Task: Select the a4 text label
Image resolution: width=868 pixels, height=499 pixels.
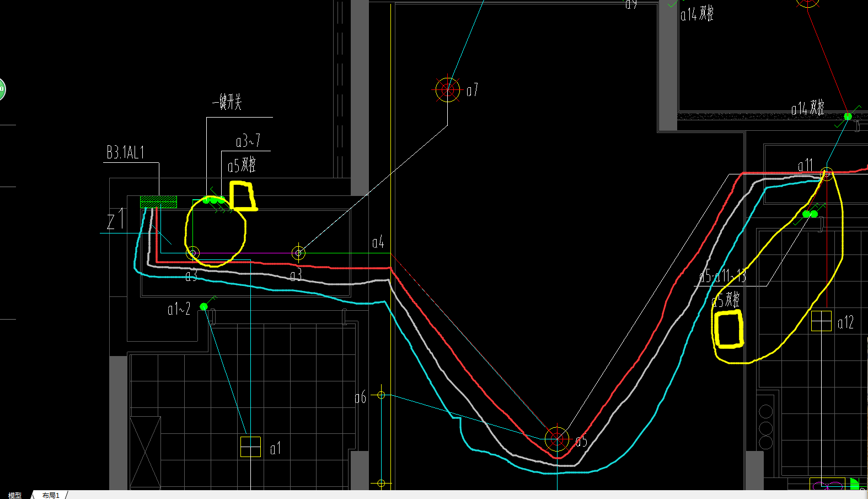Action: 378,242
